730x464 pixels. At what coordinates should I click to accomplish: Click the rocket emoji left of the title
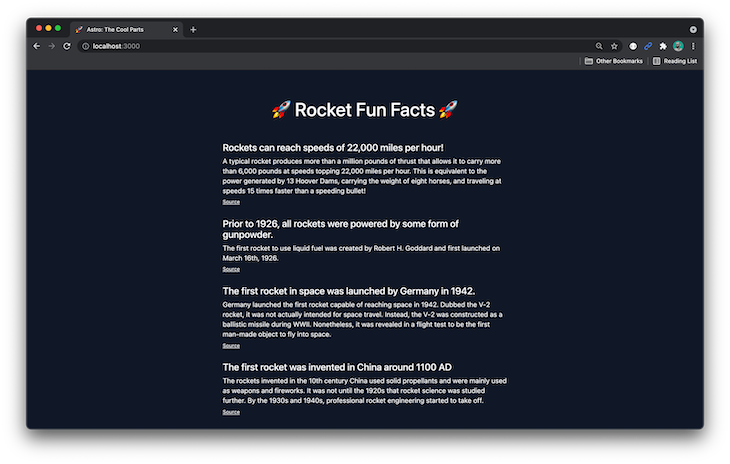point(281,110)
